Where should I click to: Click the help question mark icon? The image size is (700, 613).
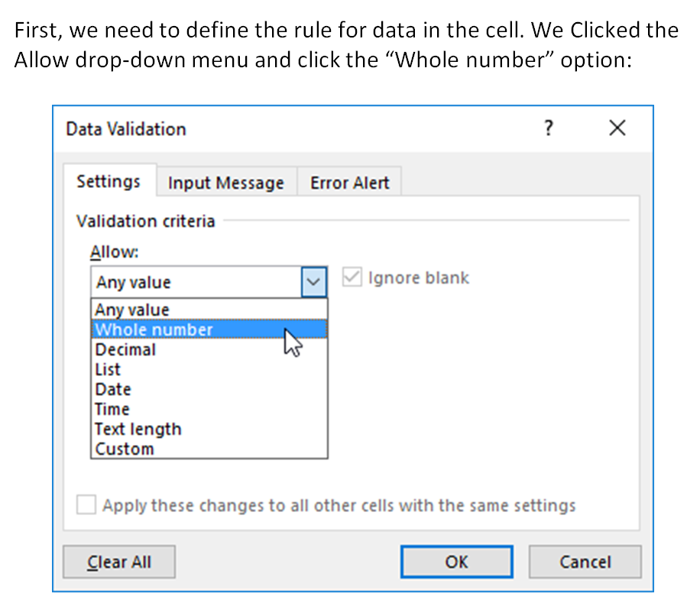(x=549, y=128)
